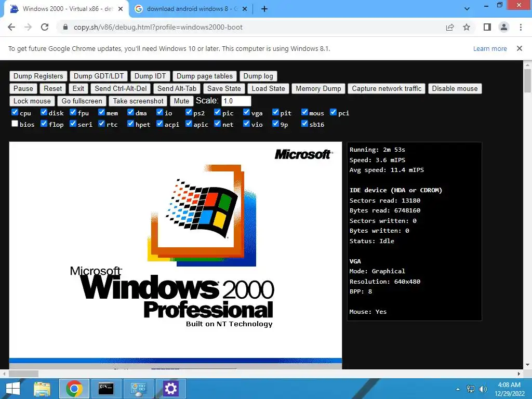Click the Dump Registers button
This screenshot has width=532, height=399.
(38, 76)
